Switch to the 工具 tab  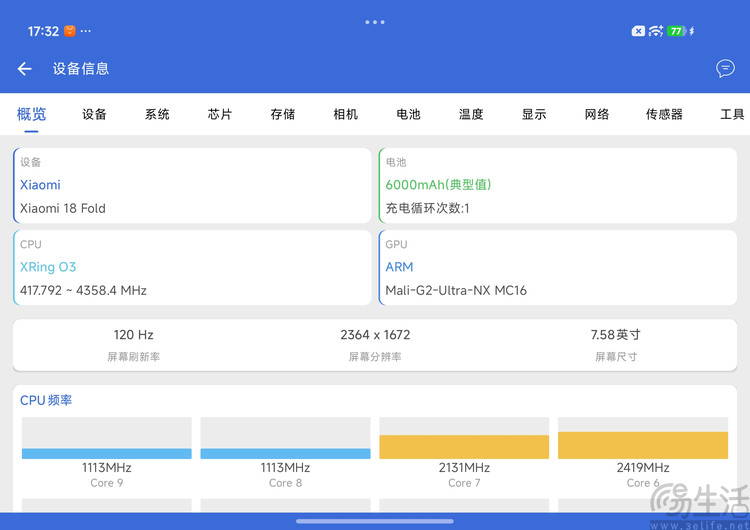pyautogui.click(x=732, y=114)
